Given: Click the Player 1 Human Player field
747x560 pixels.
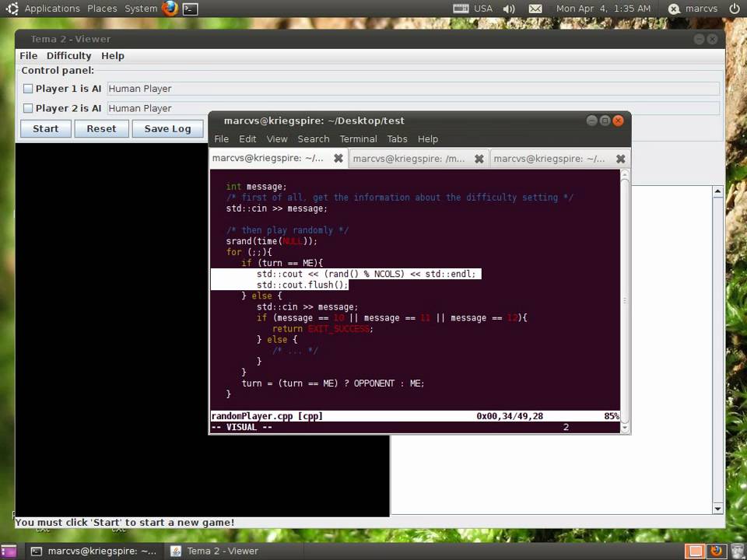Looking at the screenshot, I should (x=413, y=89).
